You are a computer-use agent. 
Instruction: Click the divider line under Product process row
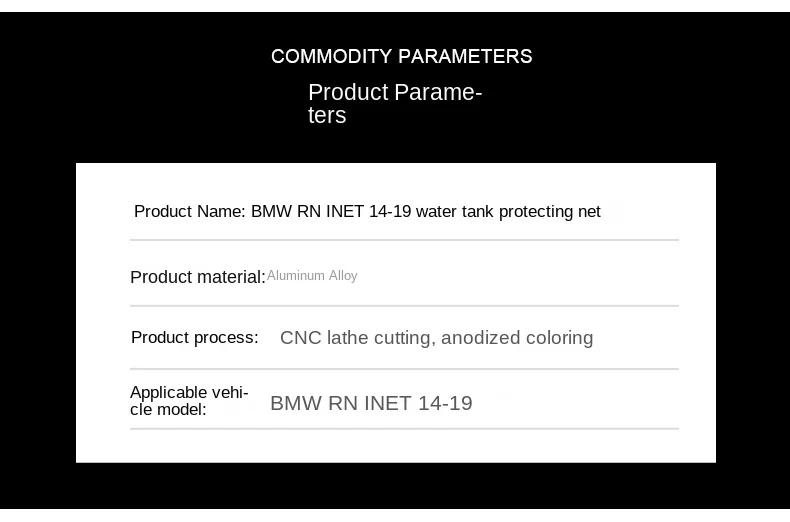[404, 369]
